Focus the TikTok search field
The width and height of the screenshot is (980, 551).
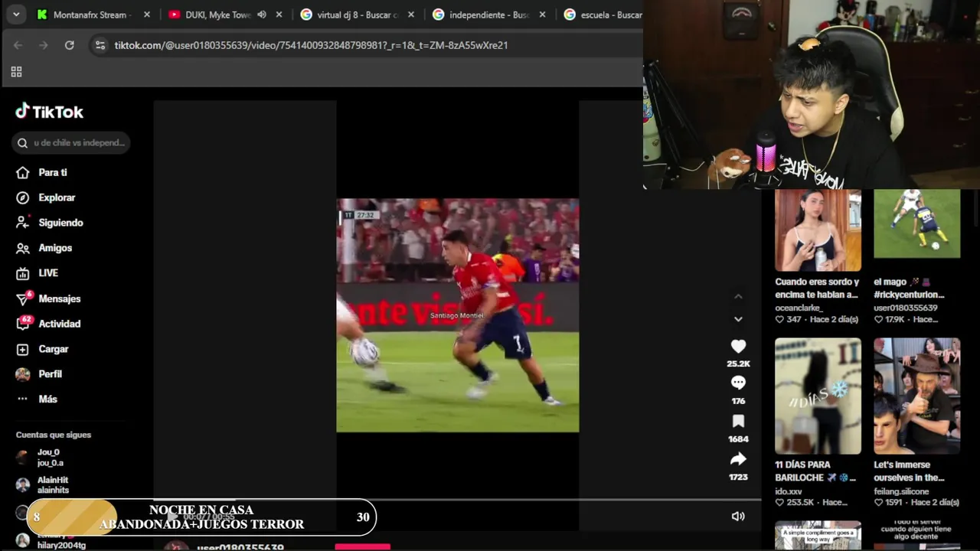pyautogui.click(x=70, y=142)
